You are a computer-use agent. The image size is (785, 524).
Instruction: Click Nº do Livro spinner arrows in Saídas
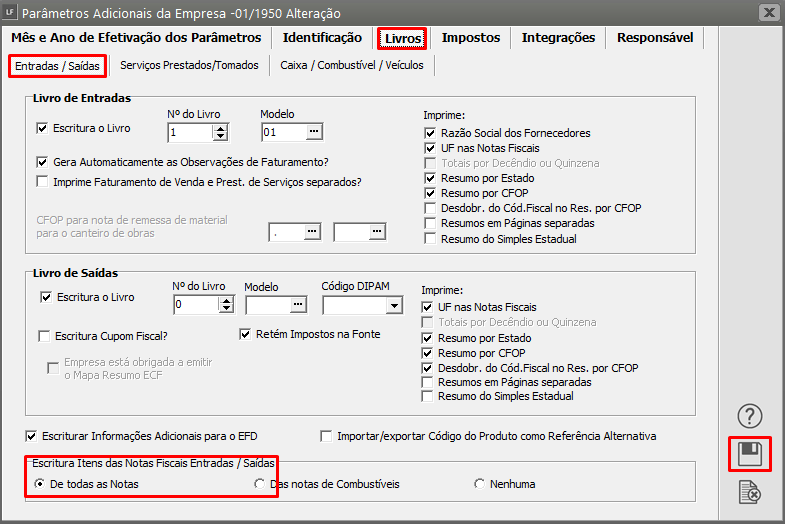click(x=226, y=304)
